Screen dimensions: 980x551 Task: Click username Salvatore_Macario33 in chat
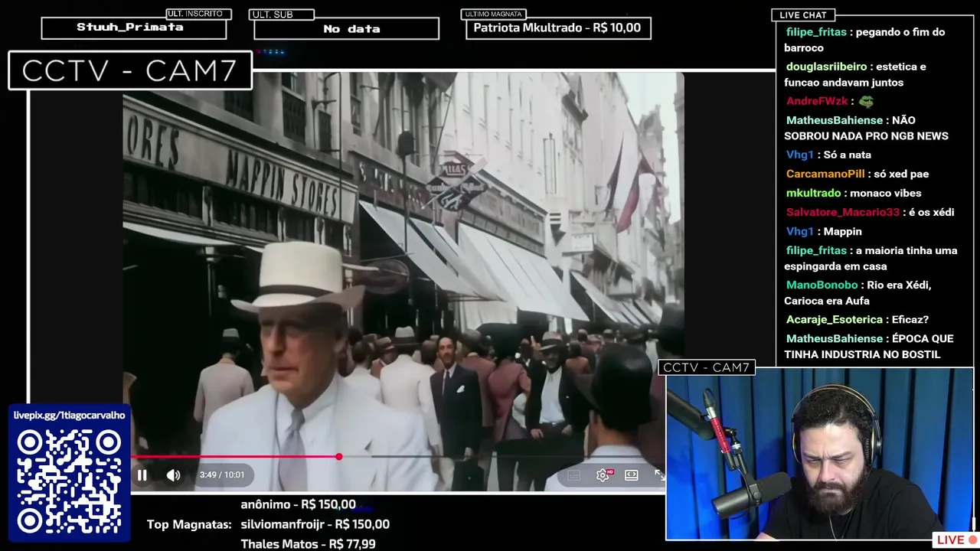[x=843, y=212]
